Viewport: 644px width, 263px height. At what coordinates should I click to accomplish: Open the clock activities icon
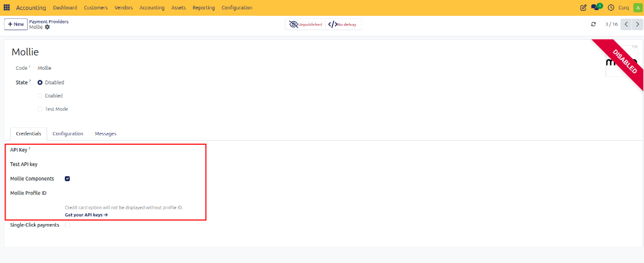tap(611, 8)
